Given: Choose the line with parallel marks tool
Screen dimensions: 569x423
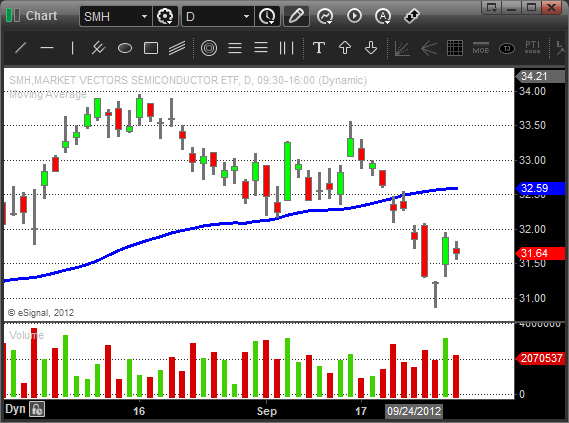Looking at the screenshot, I should click(x=98, y=48).
